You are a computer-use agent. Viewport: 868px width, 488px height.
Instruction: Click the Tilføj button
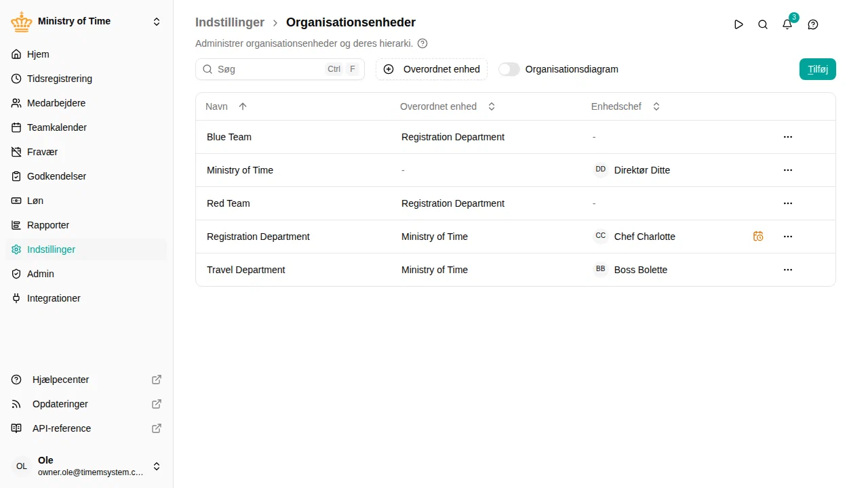pyautogui.click(x=818, y=69)
